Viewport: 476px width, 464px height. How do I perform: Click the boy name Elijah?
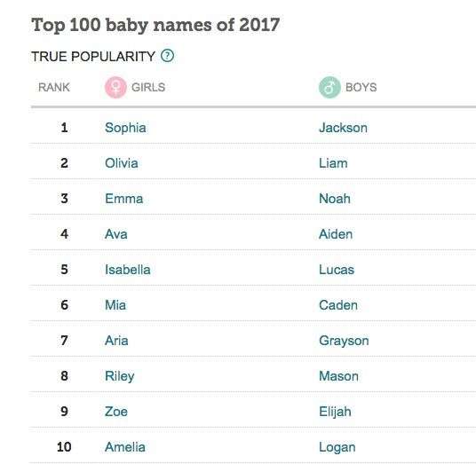point(335,413)
